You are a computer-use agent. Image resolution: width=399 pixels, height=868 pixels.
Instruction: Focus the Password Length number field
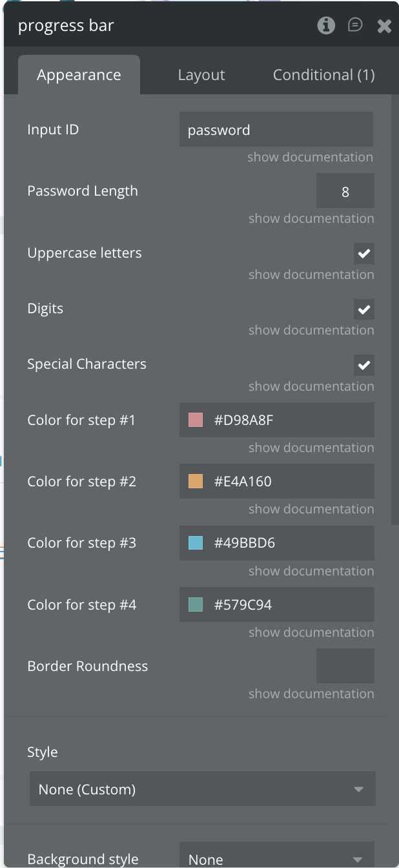point(345,191)
